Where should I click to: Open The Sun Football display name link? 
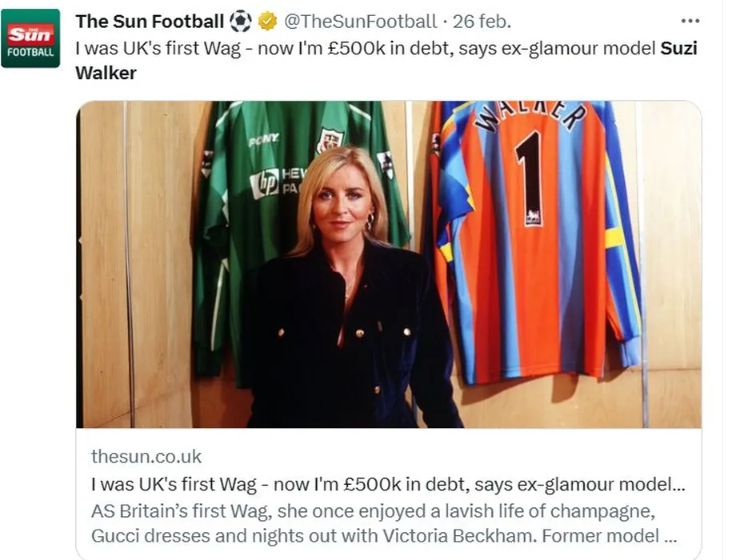[150, 22]
